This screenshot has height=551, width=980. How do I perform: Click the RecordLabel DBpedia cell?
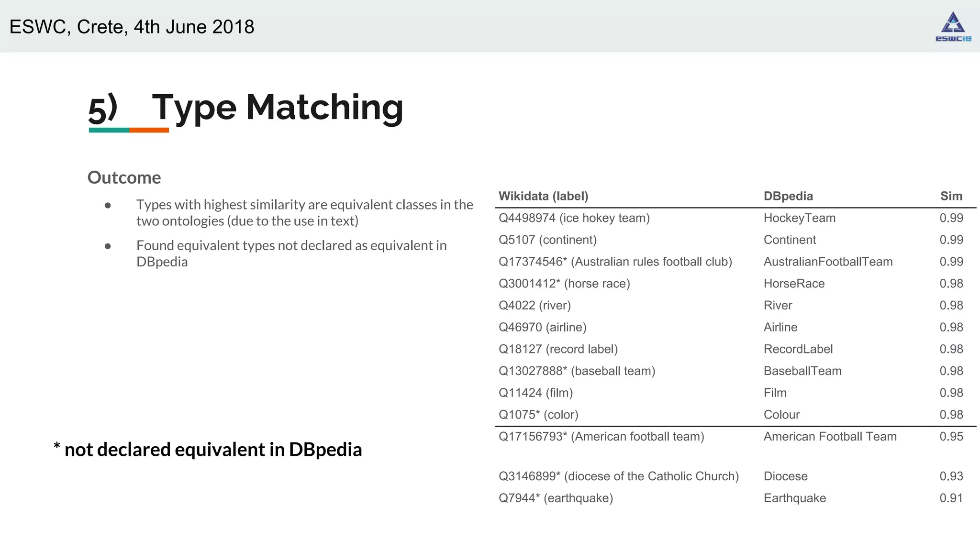pos(798,349)
